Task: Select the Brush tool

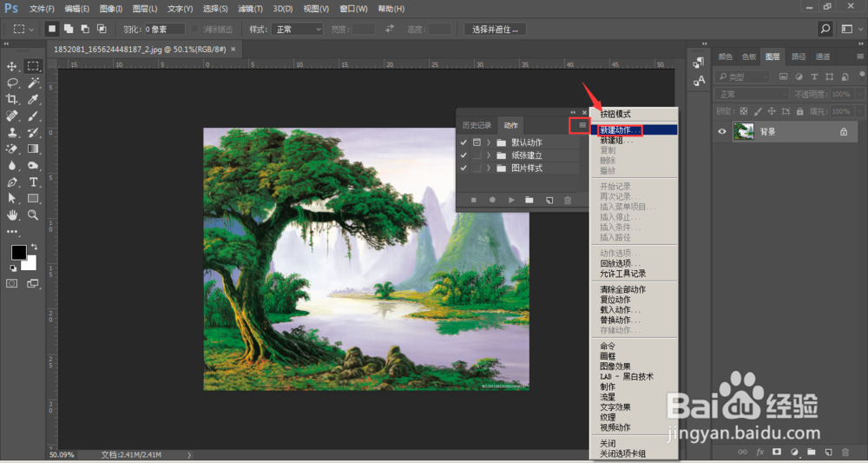Action: tap(33, 116)
